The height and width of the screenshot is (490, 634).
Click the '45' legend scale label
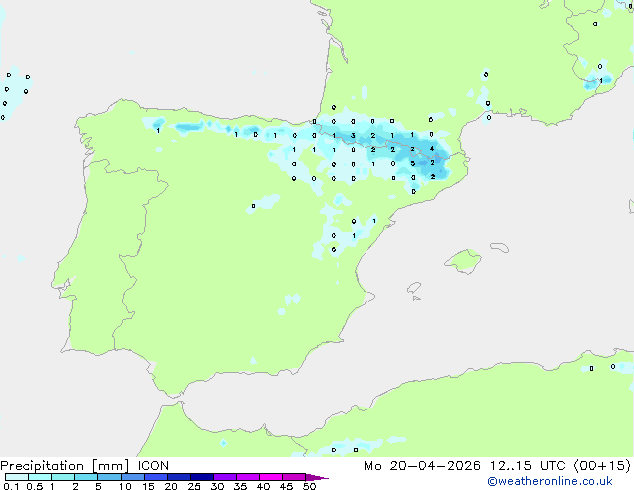[x=286, y=486]
